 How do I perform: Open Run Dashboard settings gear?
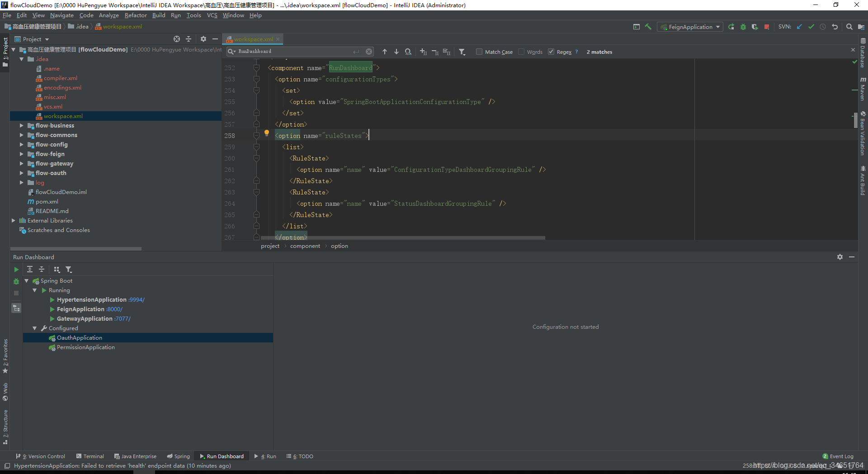click(x=840, y=257)
